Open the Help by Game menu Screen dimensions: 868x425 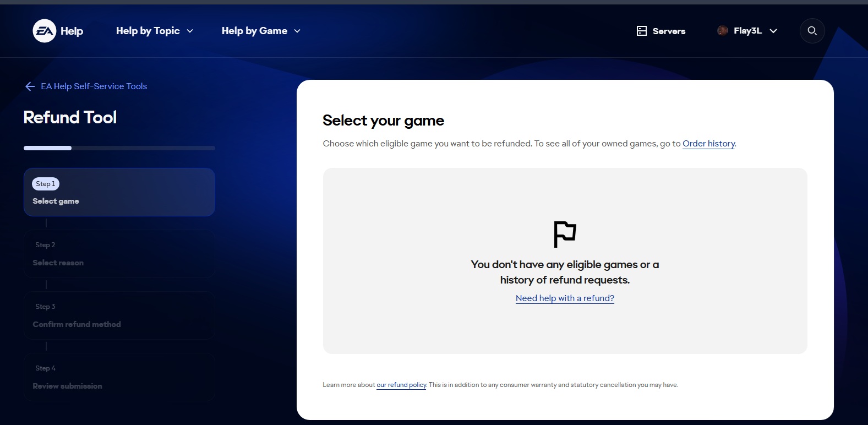(261, 31)
